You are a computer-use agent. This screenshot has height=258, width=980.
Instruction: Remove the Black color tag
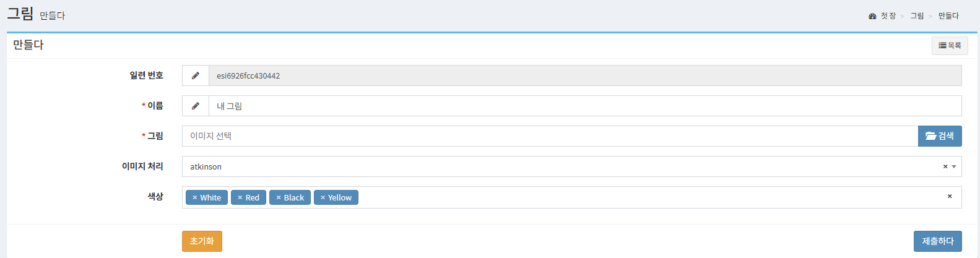[x=279, y=198]
